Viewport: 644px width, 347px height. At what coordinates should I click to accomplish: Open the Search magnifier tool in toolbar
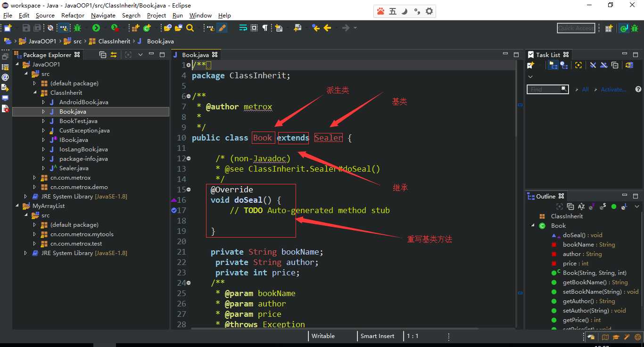[x=190, y=28]
